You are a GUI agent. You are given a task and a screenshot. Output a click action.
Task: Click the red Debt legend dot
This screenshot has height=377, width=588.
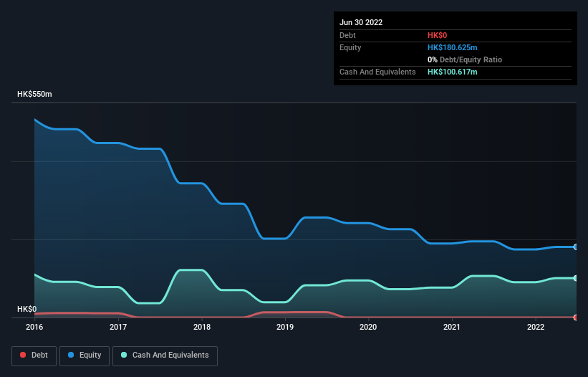pos(23,355)
